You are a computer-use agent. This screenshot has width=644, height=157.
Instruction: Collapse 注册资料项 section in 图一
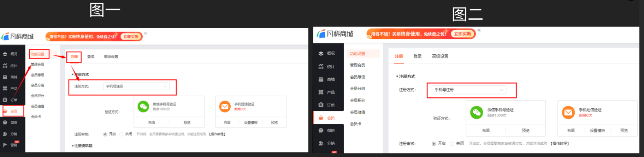coord(82,146)
